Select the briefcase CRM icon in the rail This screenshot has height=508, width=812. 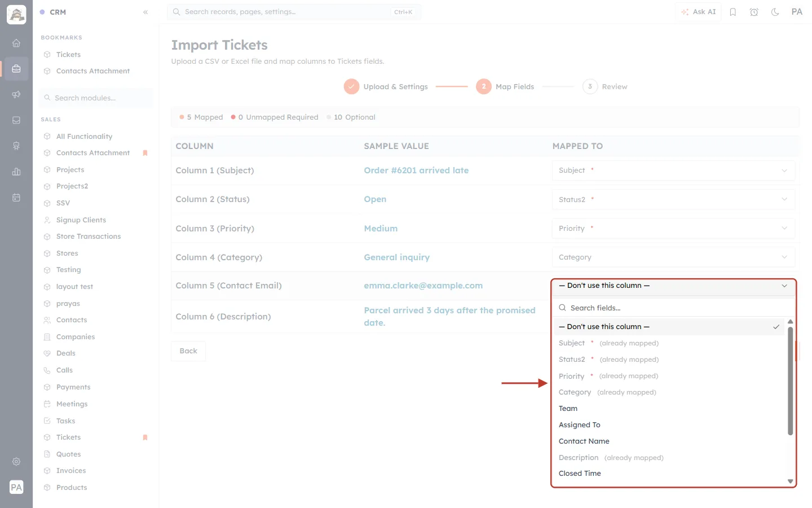click(16, 69)
